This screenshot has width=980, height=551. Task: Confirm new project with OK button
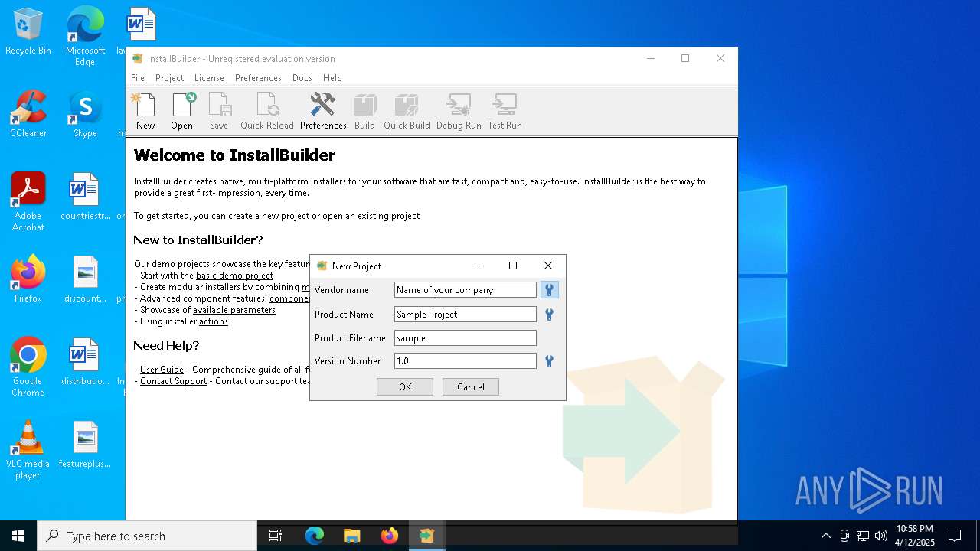pyautogui.click(x=405, y=387)
